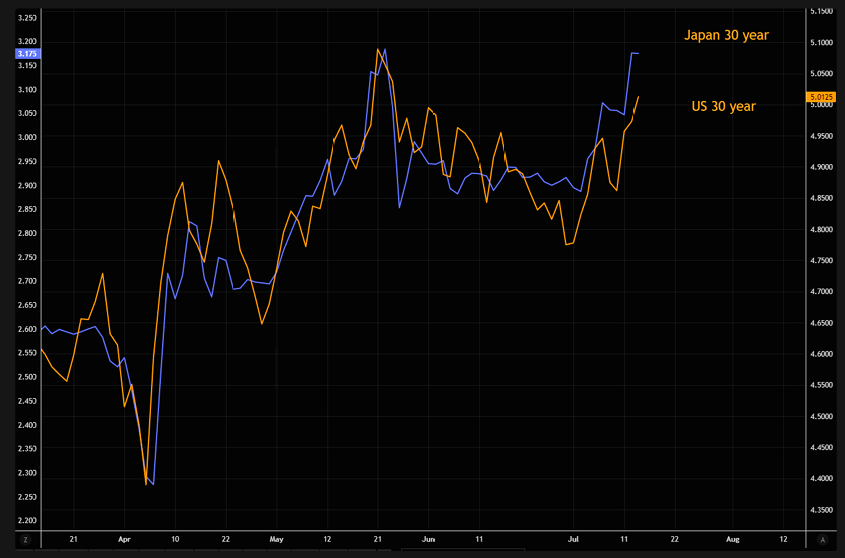Click the Z button in bottom-left corner
Viewport: 845px width, 558px height.
[x=26, y=539]
